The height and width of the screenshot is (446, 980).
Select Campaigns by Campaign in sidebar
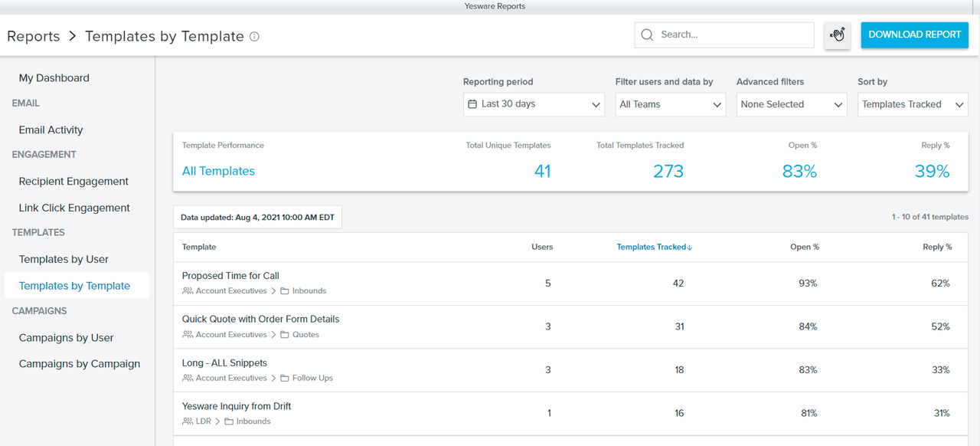tap(80, 364)
